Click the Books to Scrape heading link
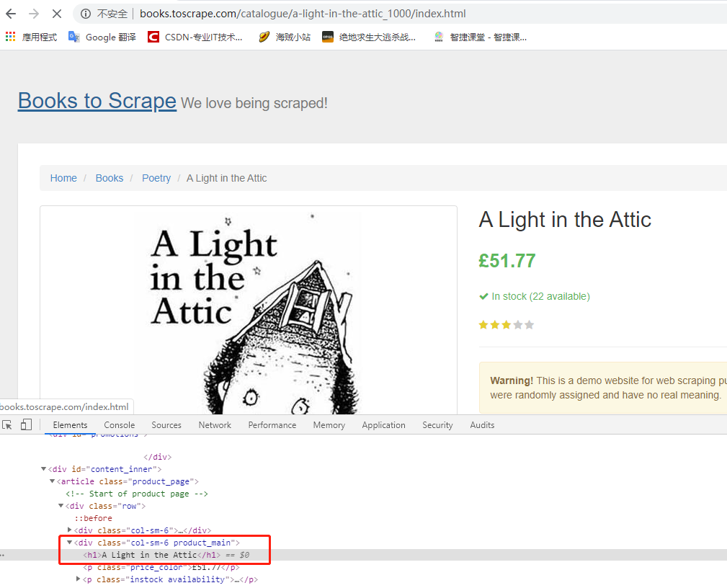The image size is (727, 588). click(97, 100)
